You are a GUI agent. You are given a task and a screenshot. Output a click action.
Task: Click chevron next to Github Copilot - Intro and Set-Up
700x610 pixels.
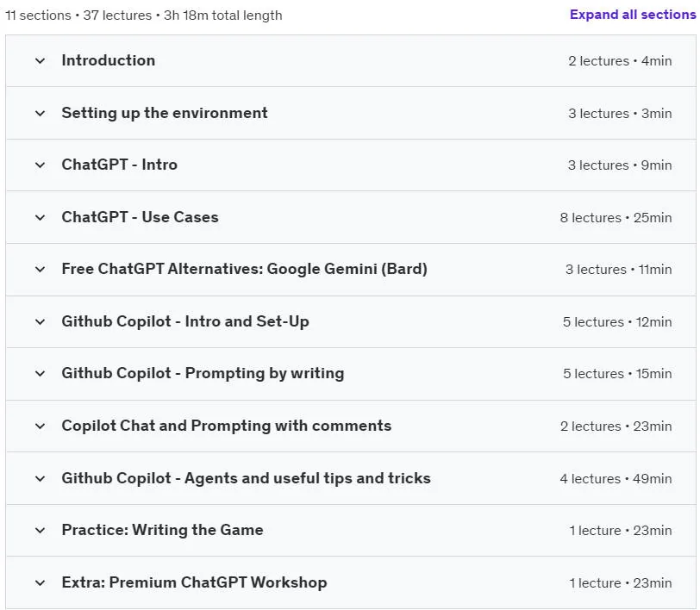pos(41,321)
